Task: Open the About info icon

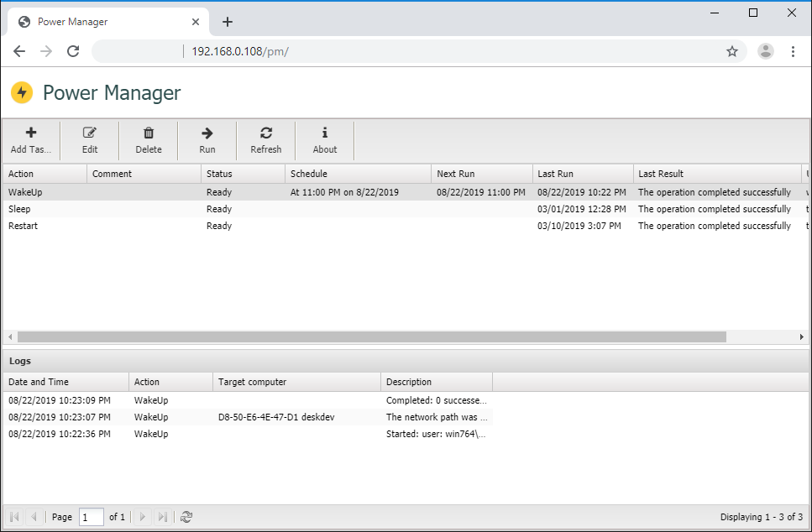Action: point(325,133)
